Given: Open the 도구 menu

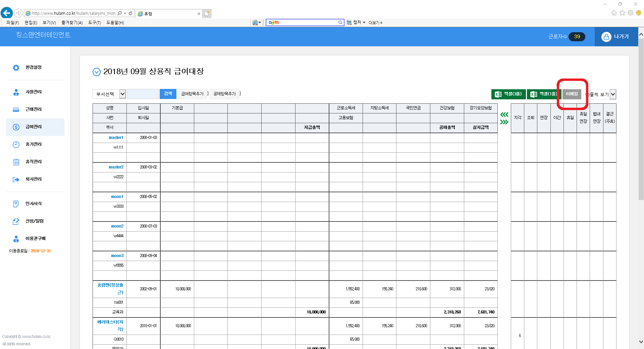Looking at the screenshot, I should [94, 22].
